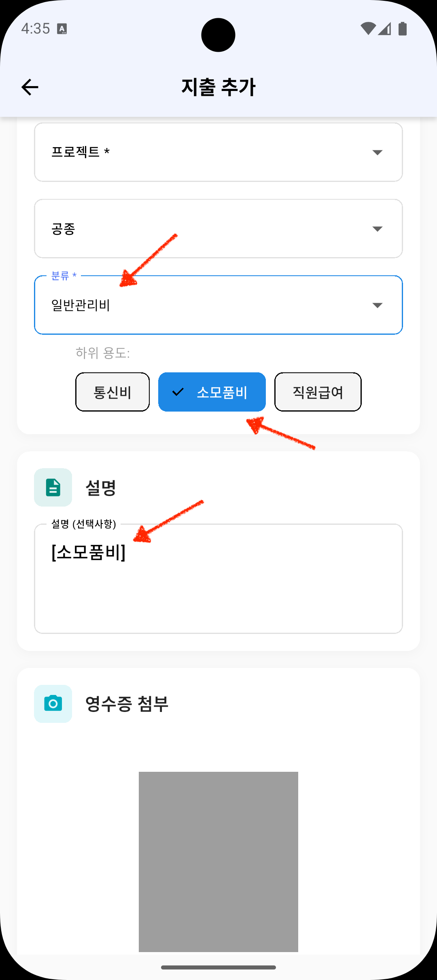Tap the battery status icon
The image size is (437, 980).
click(403, 29)
